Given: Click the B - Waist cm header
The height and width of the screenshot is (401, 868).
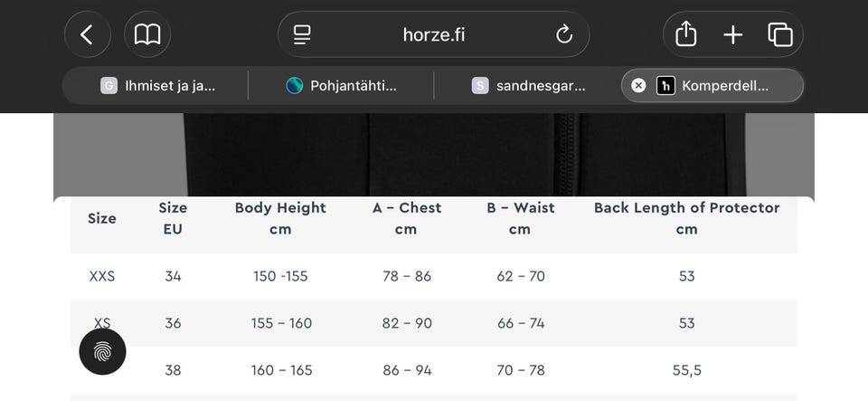Looking at the screenshot, I should tap(520, 218).
